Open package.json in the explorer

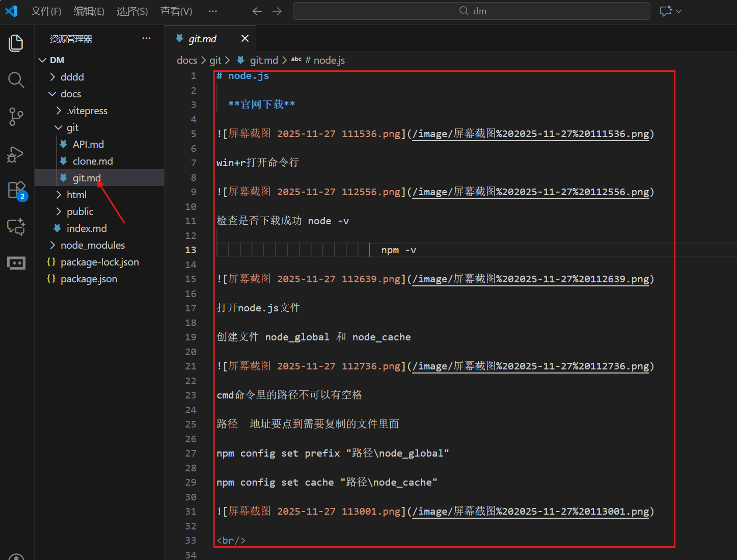click(89, 279)
